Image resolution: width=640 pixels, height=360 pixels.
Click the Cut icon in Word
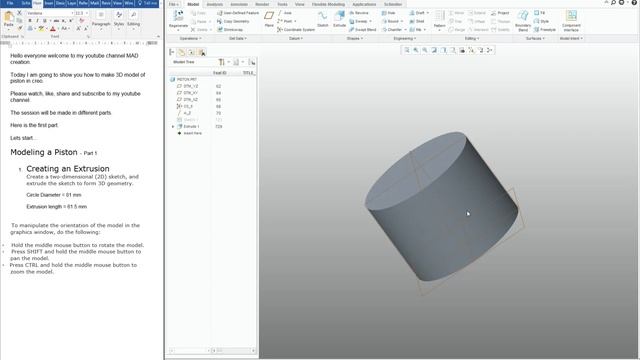point(19,13)
